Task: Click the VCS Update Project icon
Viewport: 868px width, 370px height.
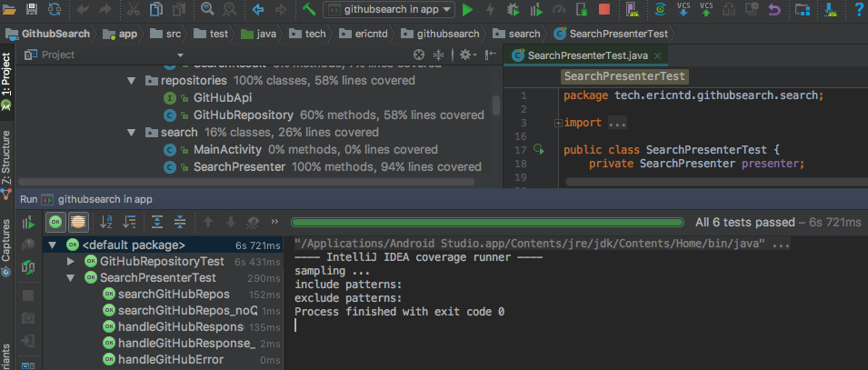Action: 683,9
